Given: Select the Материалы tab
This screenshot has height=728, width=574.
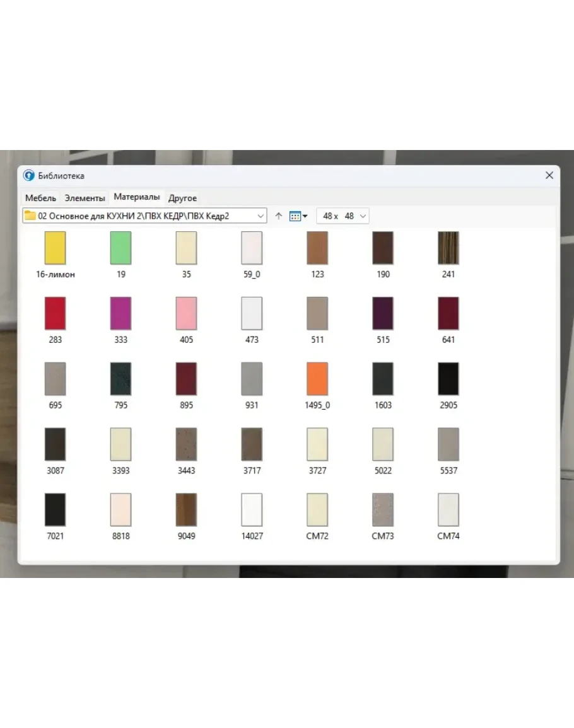Looking at the screenshot, I should click(136, 197).
